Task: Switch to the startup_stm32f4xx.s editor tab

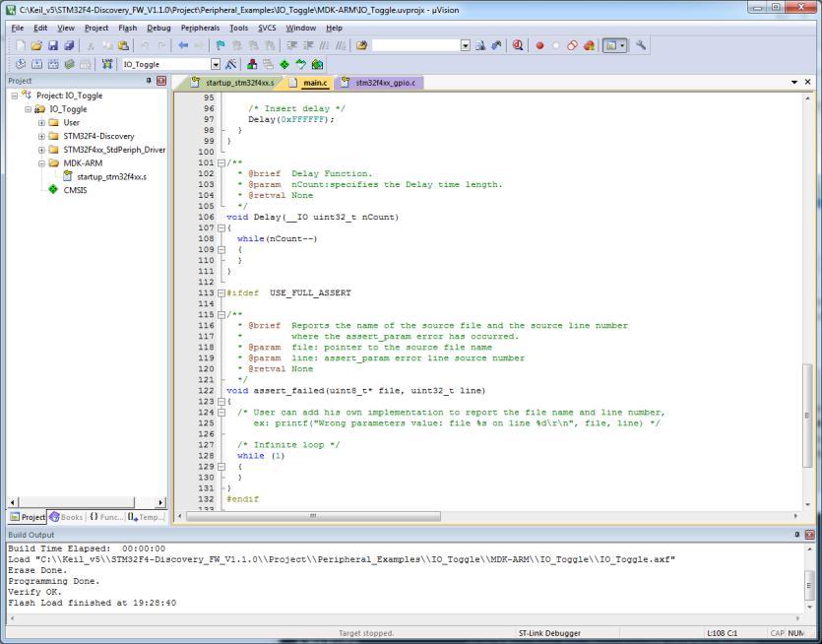Action: [x=233, y=83]
